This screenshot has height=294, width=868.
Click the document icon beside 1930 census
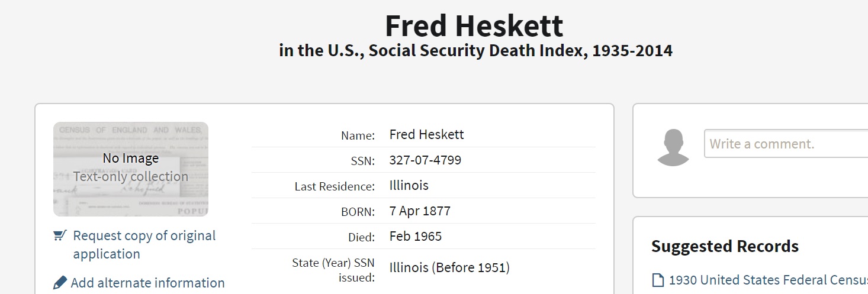point(658,280)
